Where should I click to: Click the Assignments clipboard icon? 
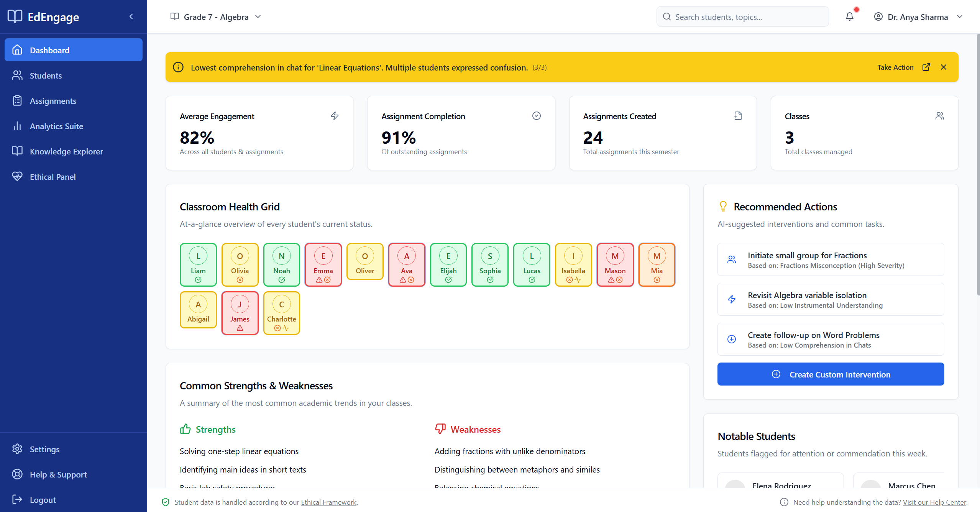coord(17,100)
